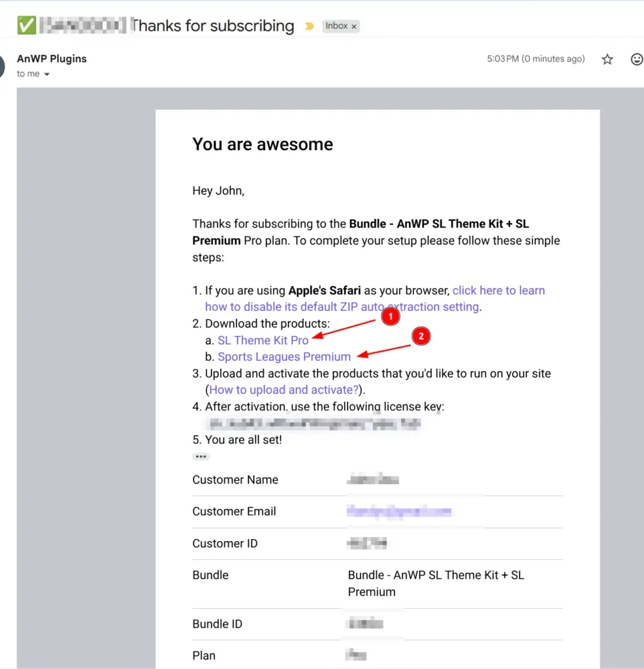Click the 5:03 PM timestamp
Screen dimensions: 644x669
536,59
